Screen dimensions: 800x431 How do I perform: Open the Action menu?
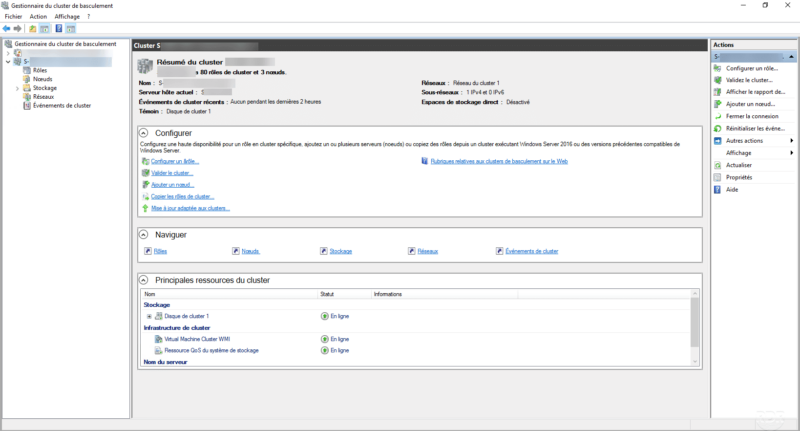[38, 17]
